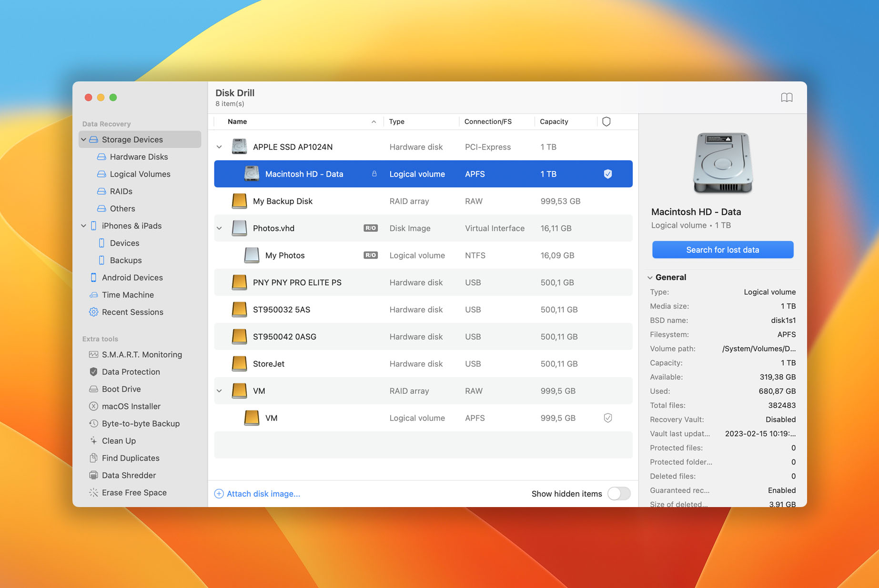Screen dimensions: 879x588
Task: Collapse the General section in details panel
Action: click(650, 277)
